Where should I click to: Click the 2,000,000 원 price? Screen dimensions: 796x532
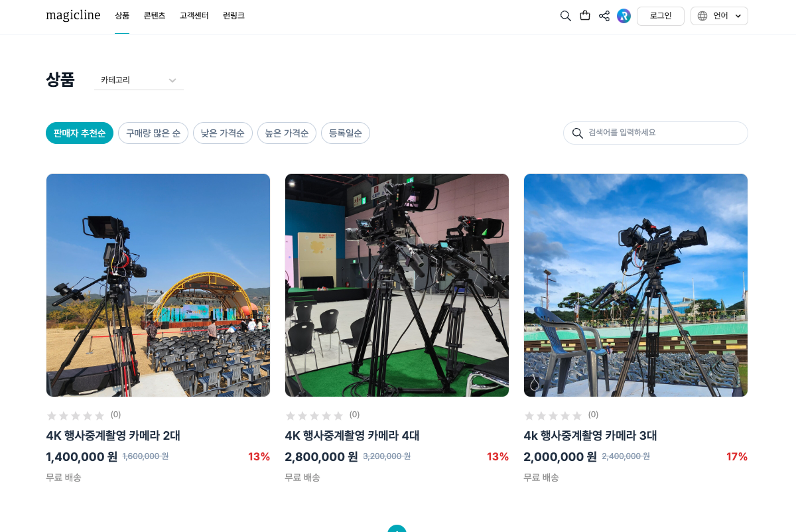560,457
